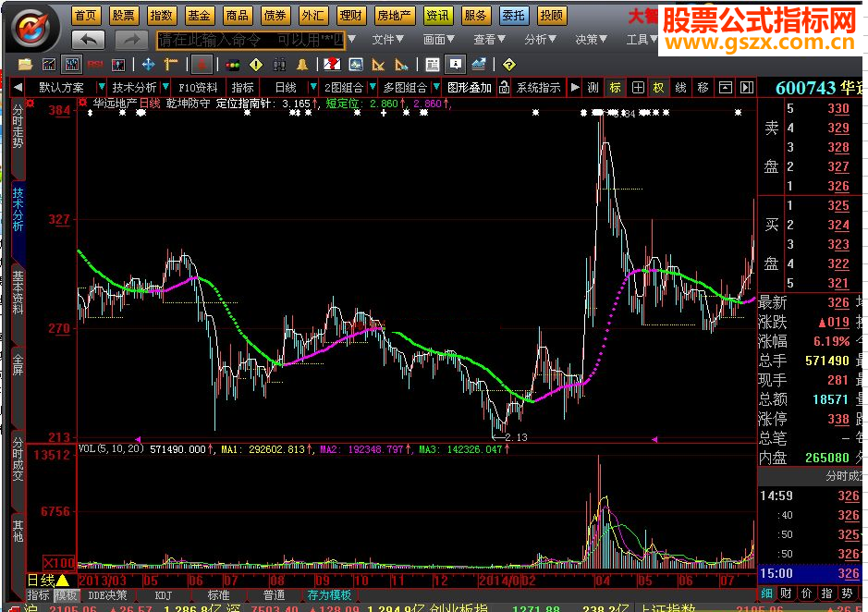Image resolution: width=868 pixels, height=612 pixels.
Task: Click the yellow help question-mark icon
Action: pos(507,64)
